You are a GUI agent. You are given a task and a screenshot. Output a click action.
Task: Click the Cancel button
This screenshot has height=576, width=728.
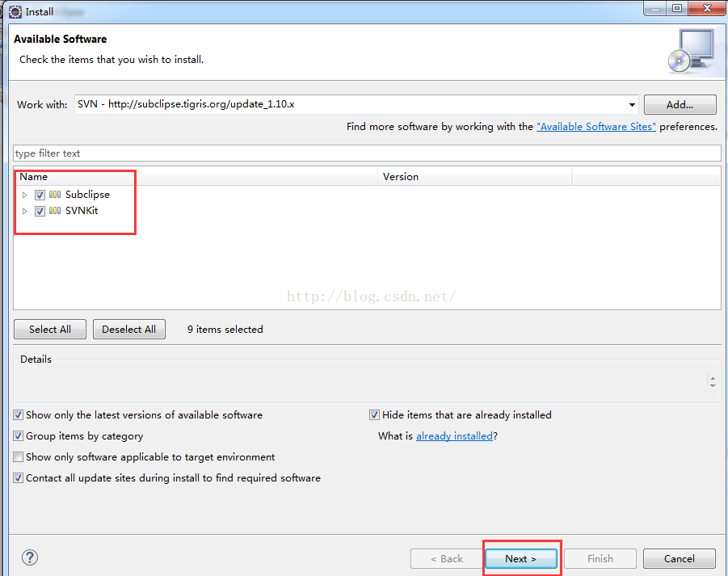tap(680, 559)
